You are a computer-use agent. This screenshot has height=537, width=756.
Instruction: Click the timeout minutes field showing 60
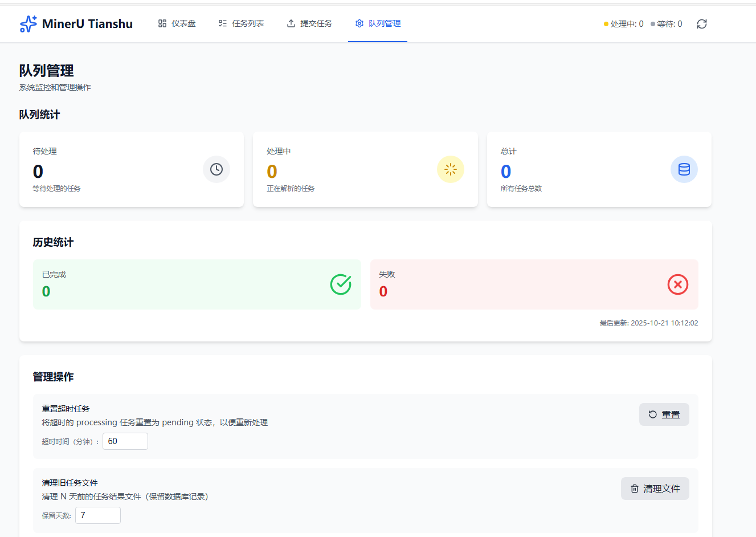(x=125, y=441)
